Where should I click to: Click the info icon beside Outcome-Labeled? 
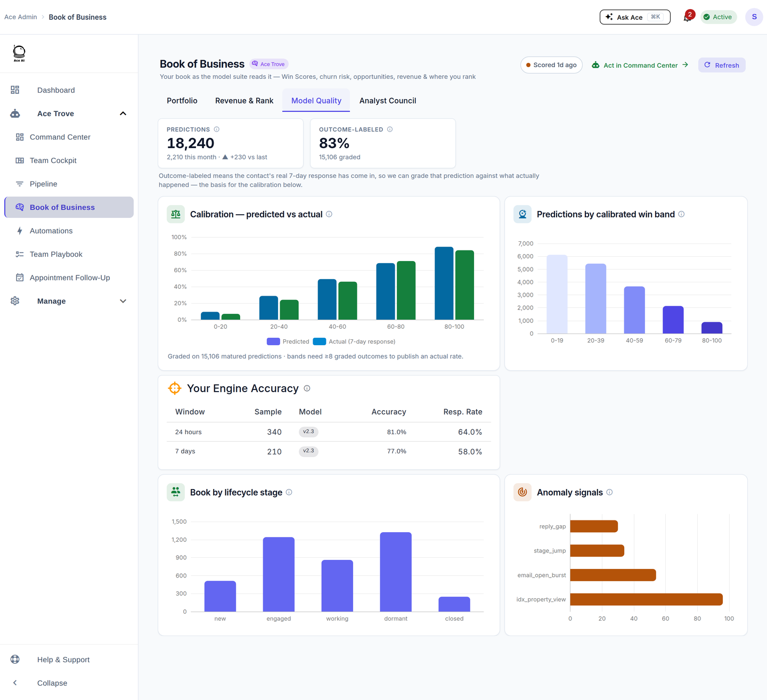pos(390,129)
